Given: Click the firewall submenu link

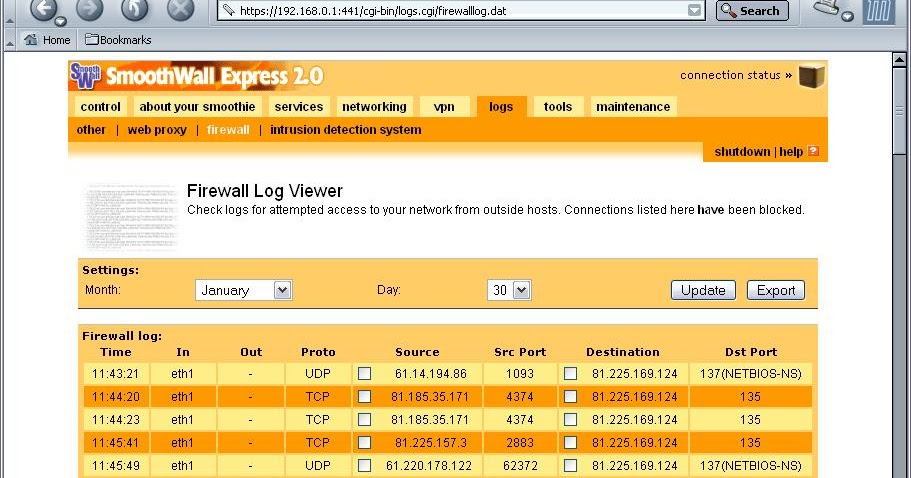Looking at the screenshot, I should tap(228, 130).
